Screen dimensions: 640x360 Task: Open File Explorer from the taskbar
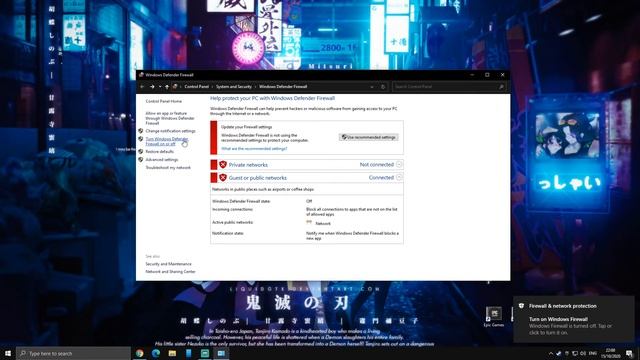172,353
